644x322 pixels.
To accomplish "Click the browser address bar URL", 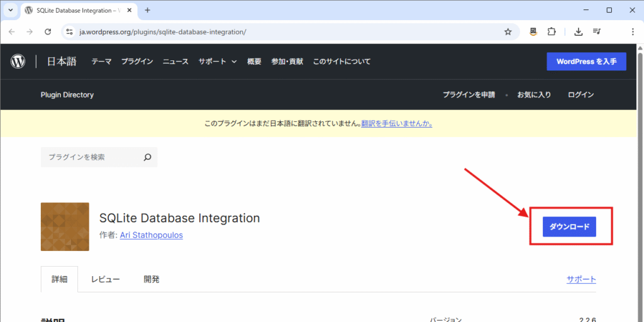I will [x=163, y=31].
